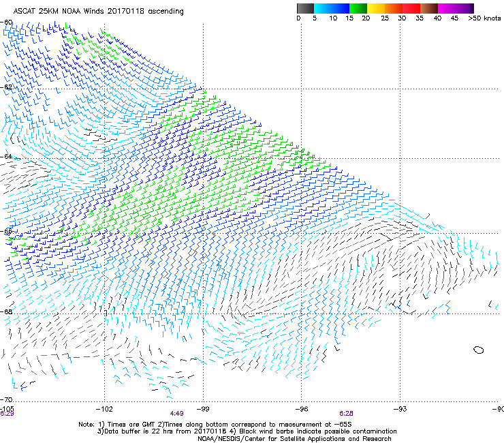Select the magenta 40-45 knots color band

(446, 8)
